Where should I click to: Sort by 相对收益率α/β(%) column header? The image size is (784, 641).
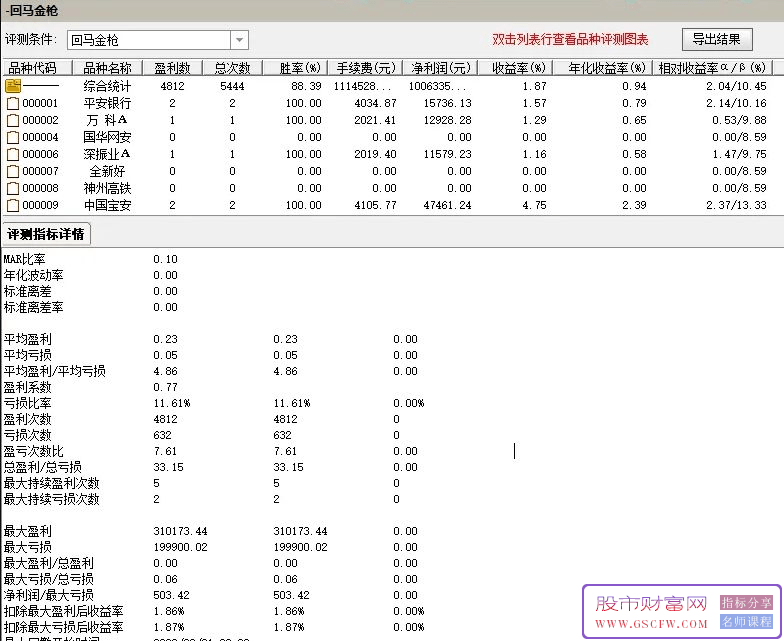712,68
